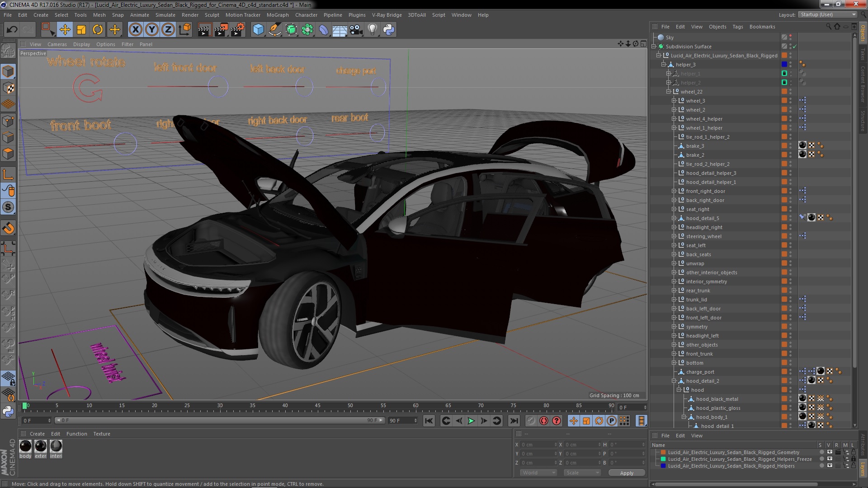Click the Autokeying icon

[544, 421]
